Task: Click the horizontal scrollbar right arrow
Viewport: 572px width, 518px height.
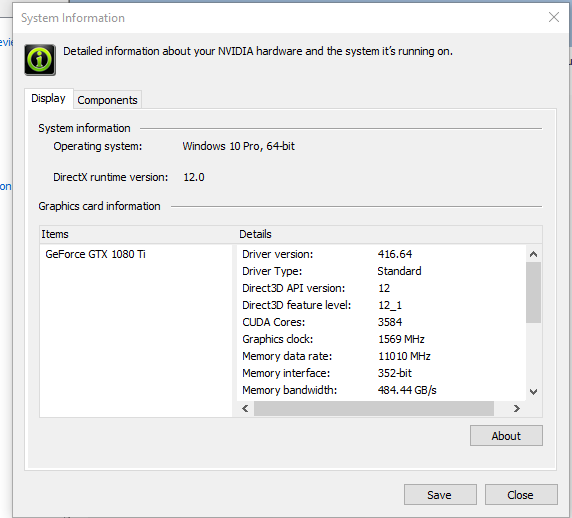Action: 516,408
